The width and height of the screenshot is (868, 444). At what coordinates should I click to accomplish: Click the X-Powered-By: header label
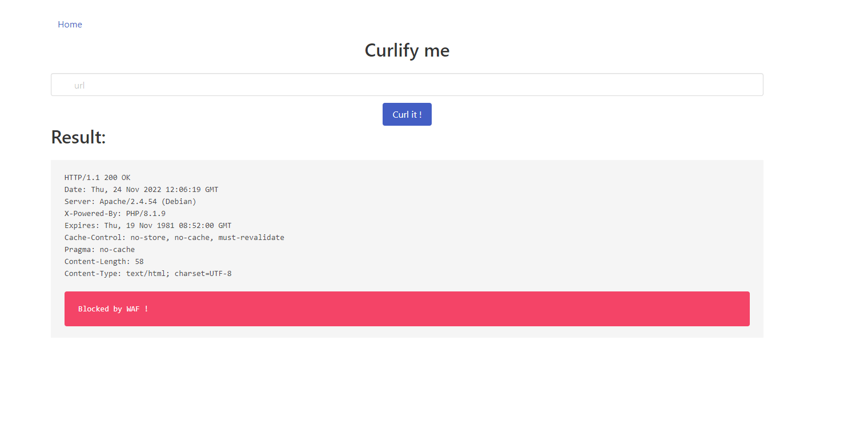pos(93,214)
